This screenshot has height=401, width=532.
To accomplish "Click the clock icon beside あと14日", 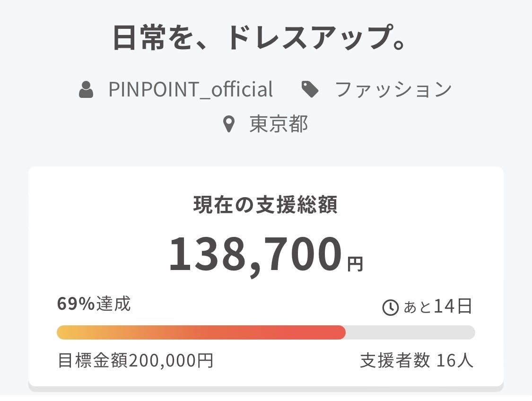I will click(391, 308).
